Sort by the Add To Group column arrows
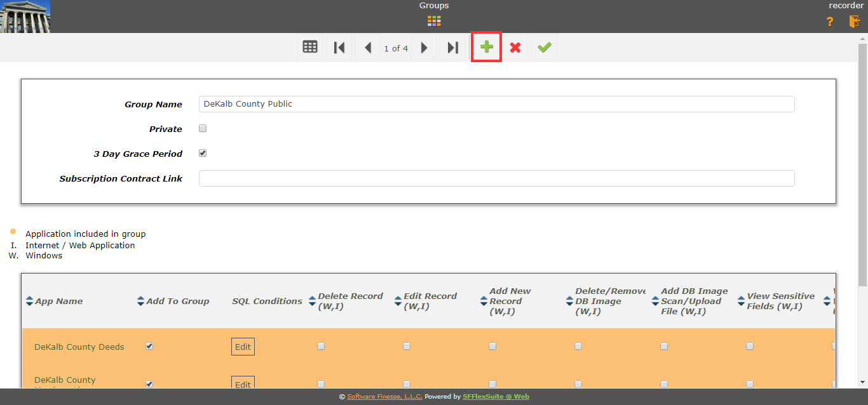This screenshot has width=868, height=405. tap(140, 301)
